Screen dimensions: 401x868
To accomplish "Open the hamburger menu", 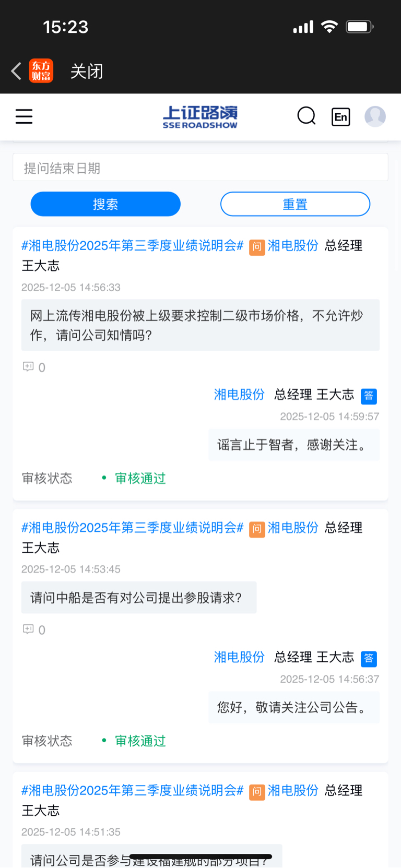I will (x=24, y=116).
